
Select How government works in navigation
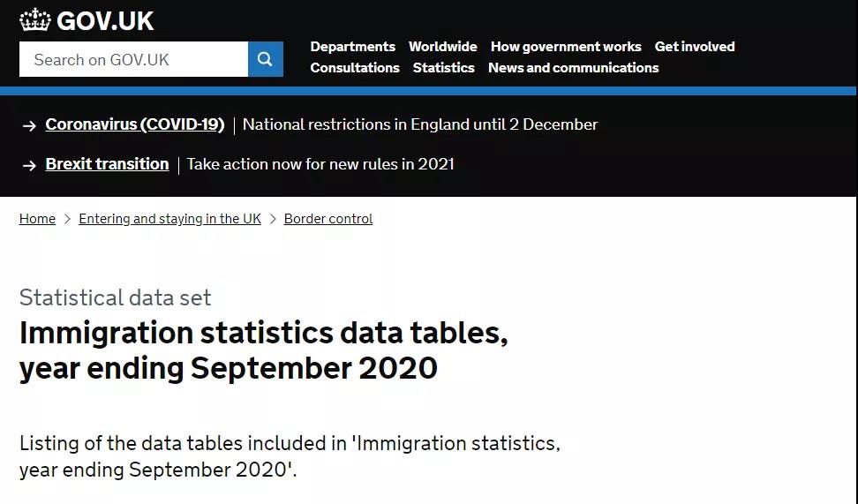pyautogui.click(x=566, y=47)
